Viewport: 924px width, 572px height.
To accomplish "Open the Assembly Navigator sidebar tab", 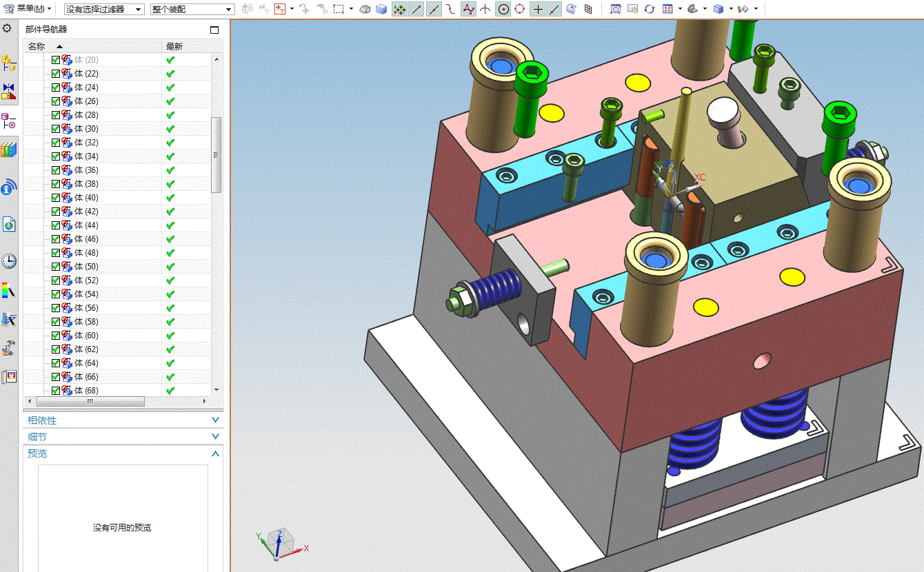I will click(x=9, y=63).
